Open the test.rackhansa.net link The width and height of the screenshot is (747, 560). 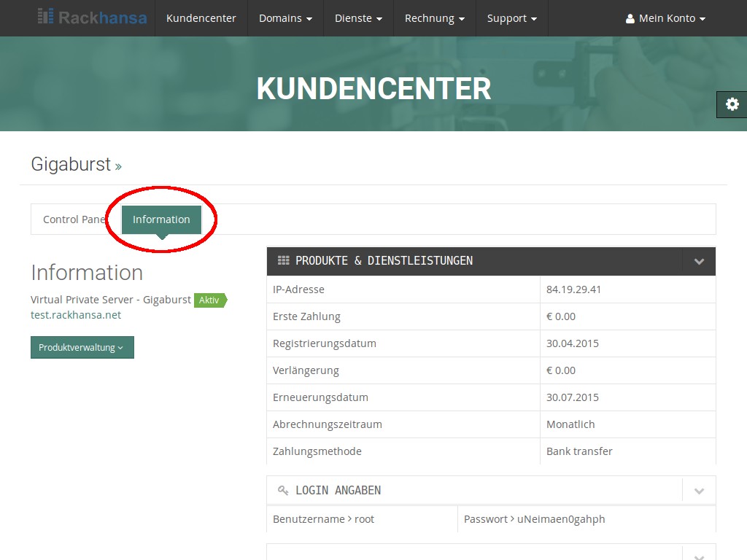pyautogui.click(x=76, y=315)
